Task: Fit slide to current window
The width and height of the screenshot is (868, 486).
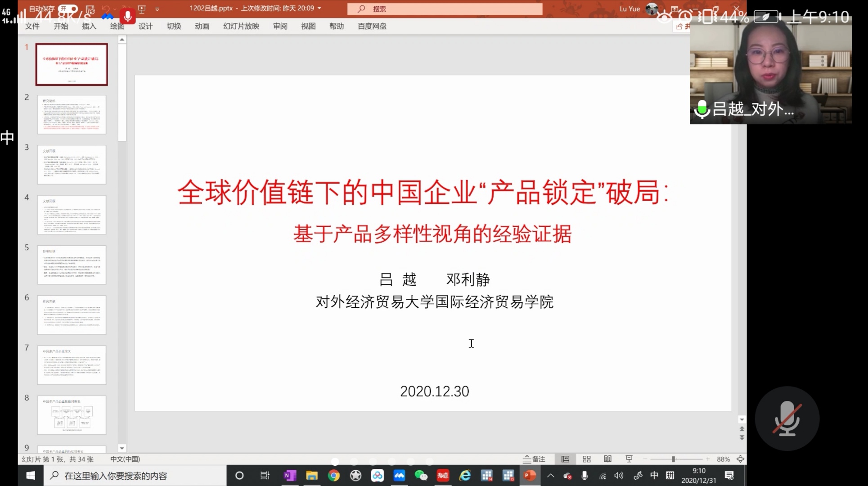Action: [740, 459]
